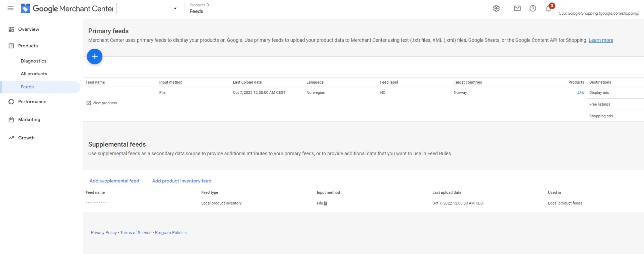This screenshot has width=644, height=254.
Task: Select Diagnostics under Products
Action: click(x=33, y=61)
